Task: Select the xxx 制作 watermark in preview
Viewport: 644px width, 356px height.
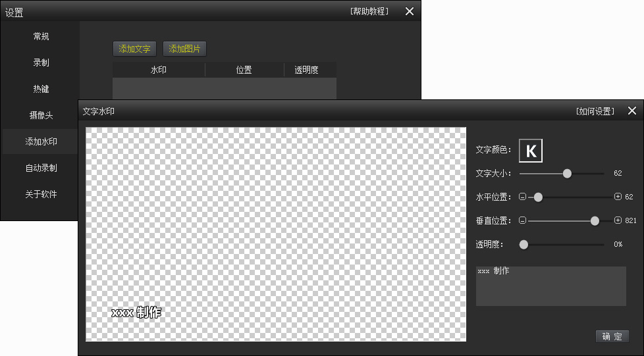Action: [x=136, y=313]
